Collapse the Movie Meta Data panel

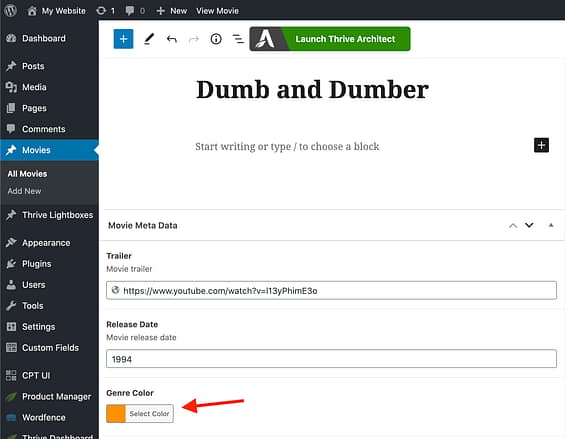[x=551, y=225]
